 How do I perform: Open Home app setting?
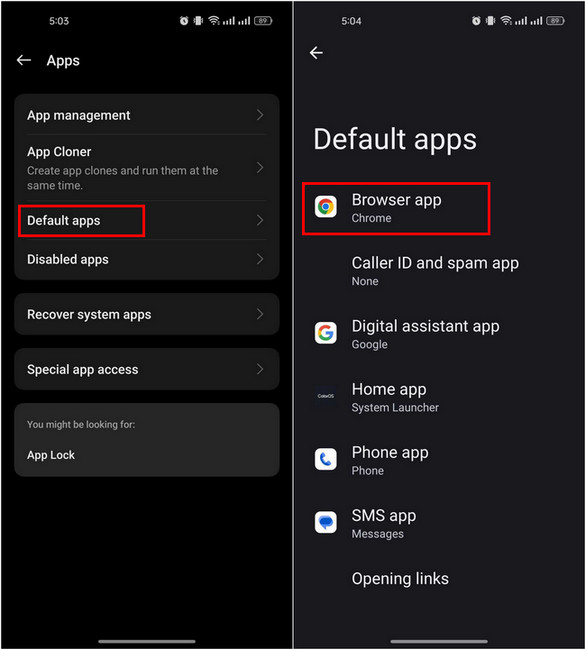[439, 397]
